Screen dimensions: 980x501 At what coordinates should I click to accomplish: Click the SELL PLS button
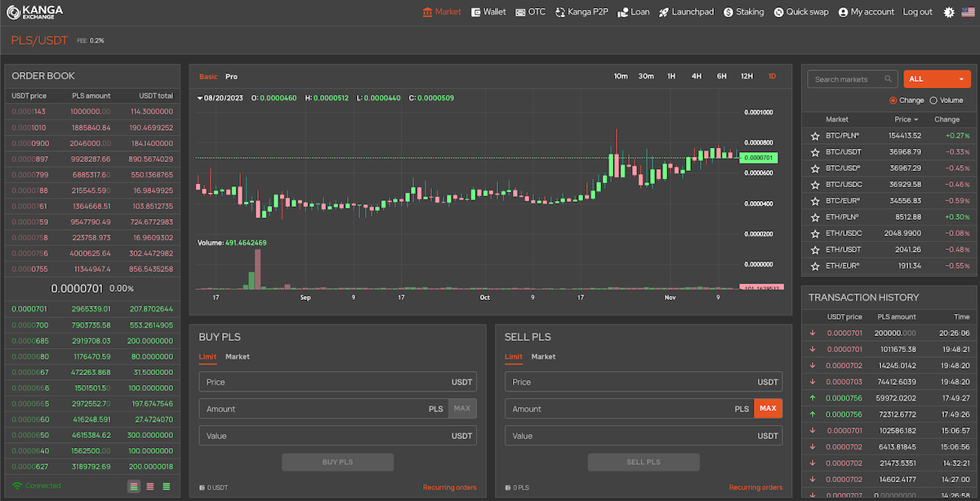point(644,462)
